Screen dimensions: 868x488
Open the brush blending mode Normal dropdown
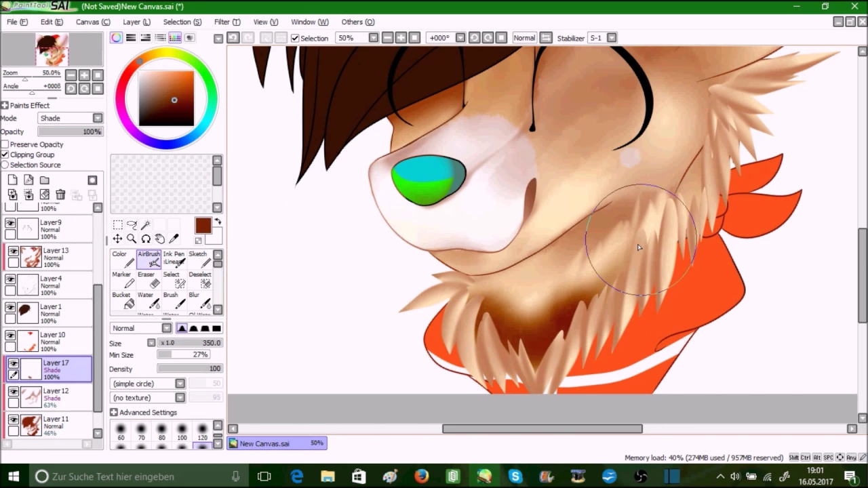click(141, 328)
